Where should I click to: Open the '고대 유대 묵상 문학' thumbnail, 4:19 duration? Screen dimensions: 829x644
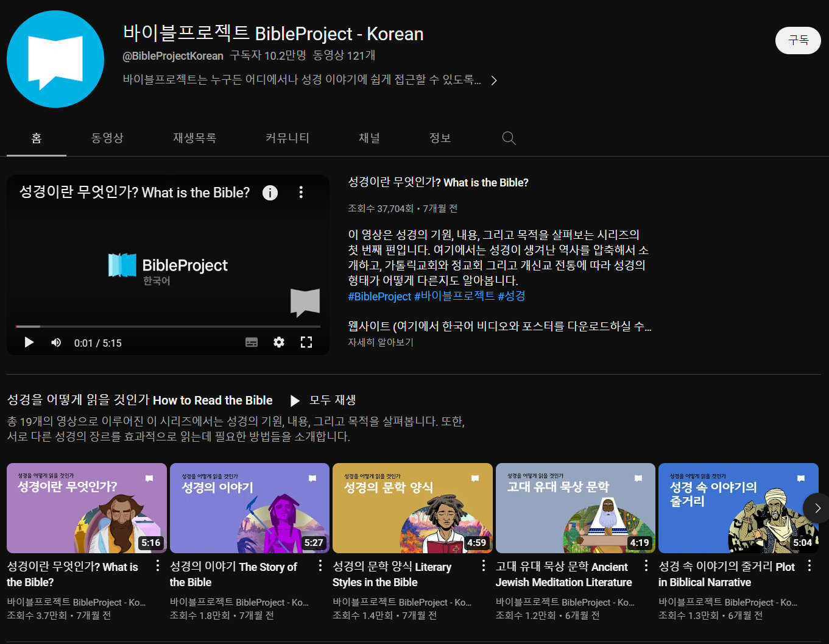[x=576, y=508]
